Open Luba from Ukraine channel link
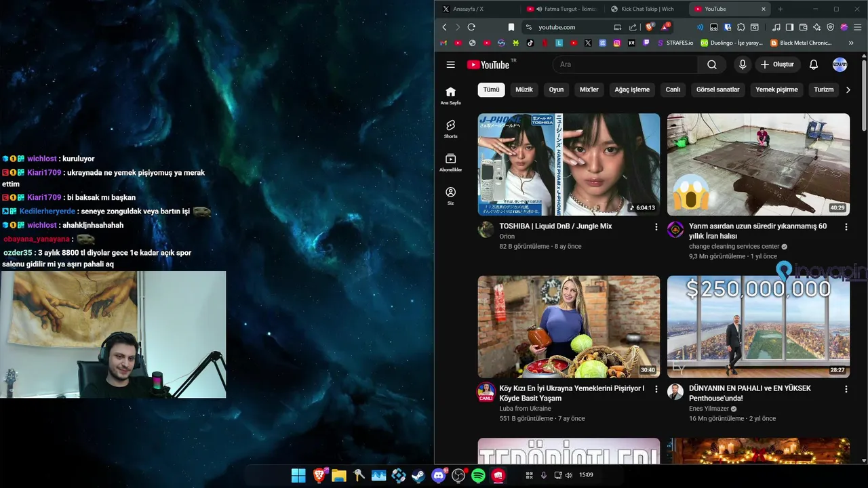Viewport: 868px width, 488px height. 525,409
